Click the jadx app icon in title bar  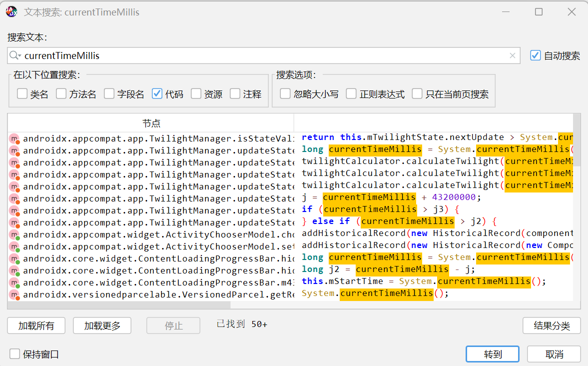(x=11, y=12)
